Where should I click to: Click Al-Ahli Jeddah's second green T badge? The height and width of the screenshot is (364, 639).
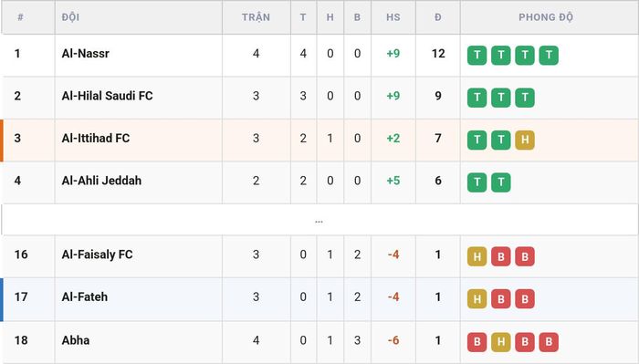click(501, 182)
